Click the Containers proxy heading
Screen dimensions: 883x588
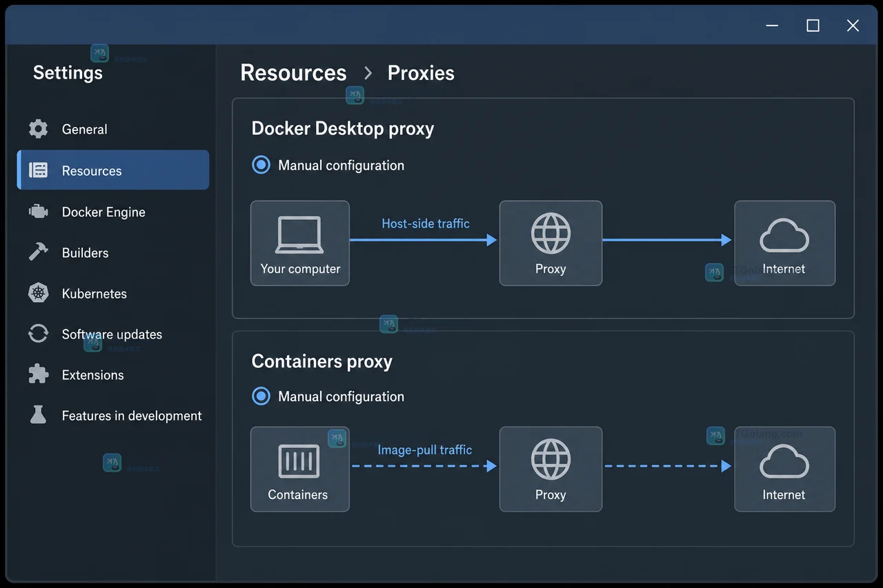coord(322,361)
